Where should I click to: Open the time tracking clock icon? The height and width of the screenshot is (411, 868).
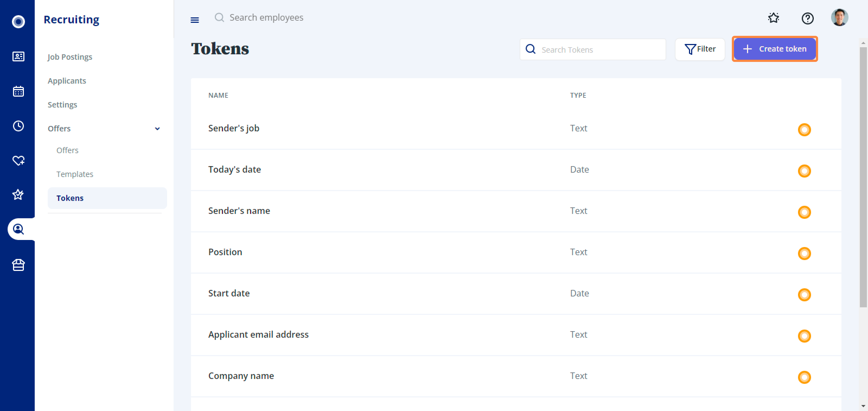18,126
